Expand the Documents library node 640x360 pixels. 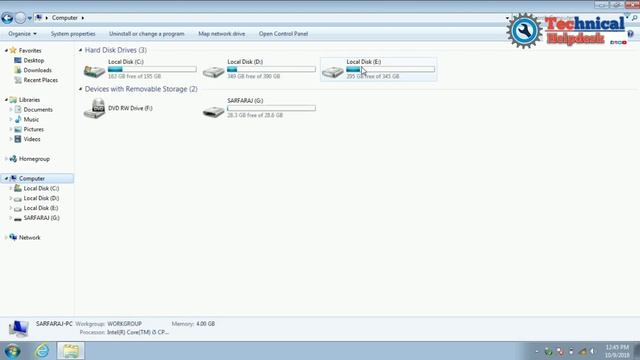coord(11,109)
